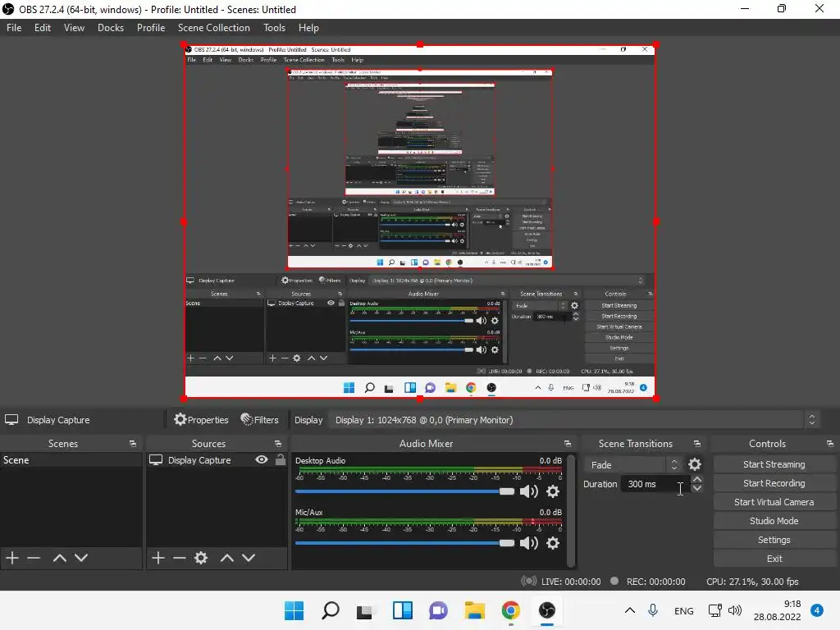Adjust the Desktop Audio volume slider
Image resolution: width=840 pixels, height=630 pixels.
(404, 491)
